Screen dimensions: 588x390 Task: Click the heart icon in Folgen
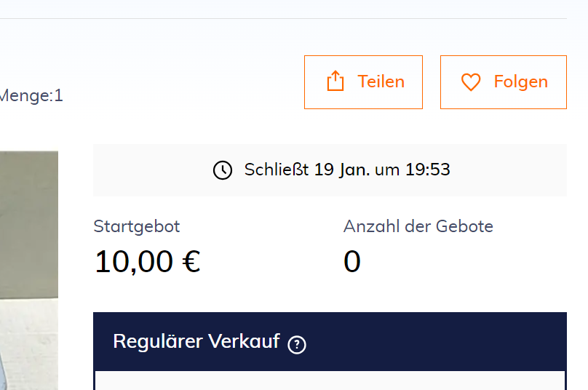tap(471, 81)
